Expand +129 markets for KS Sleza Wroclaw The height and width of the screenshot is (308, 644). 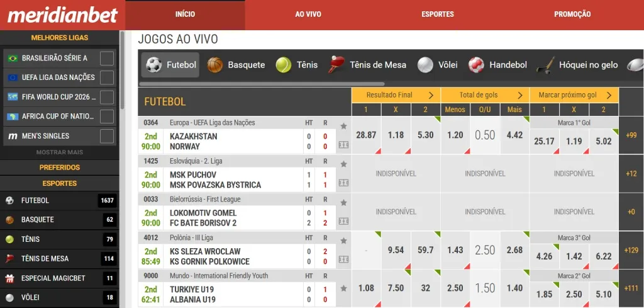pos(631,250)
